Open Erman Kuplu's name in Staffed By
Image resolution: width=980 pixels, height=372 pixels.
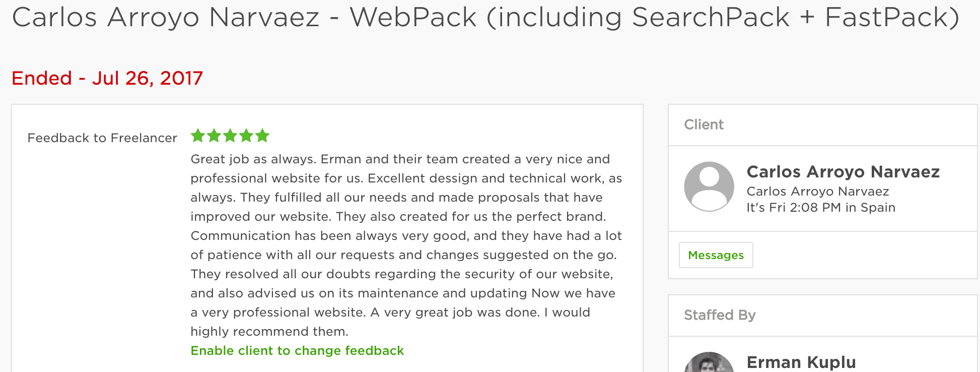click(x=801, y=362)
